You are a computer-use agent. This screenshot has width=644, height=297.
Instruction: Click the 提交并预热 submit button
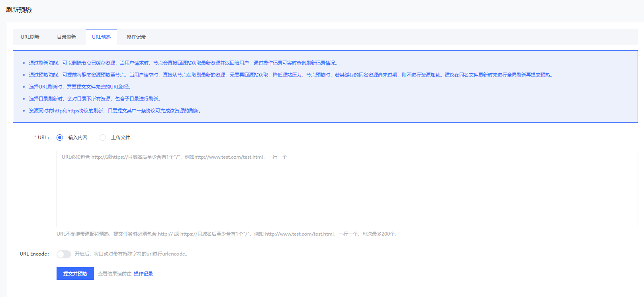[75, 273]
